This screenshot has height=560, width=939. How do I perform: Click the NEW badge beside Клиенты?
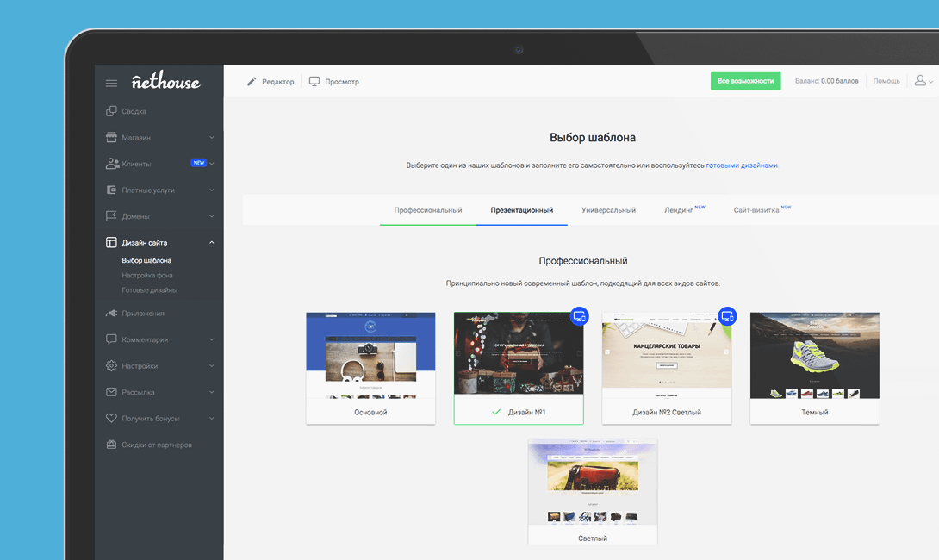tap(198, 163)
